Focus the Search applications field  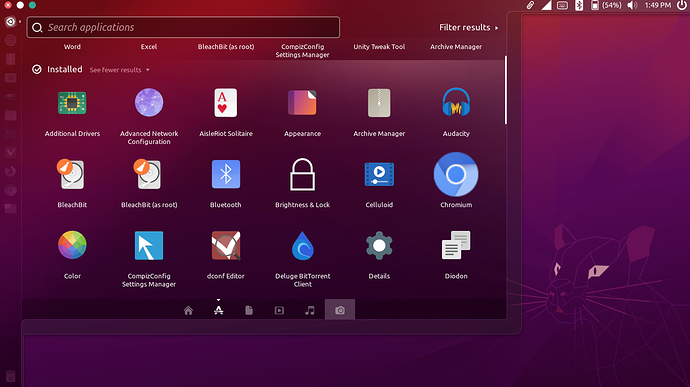click(183, 27)
